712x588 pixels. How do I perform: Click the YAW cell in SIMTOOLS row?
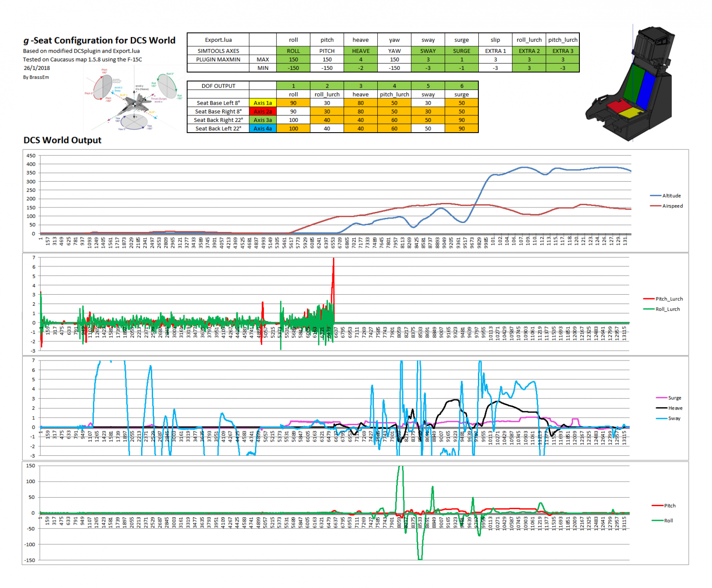point(394,51)
